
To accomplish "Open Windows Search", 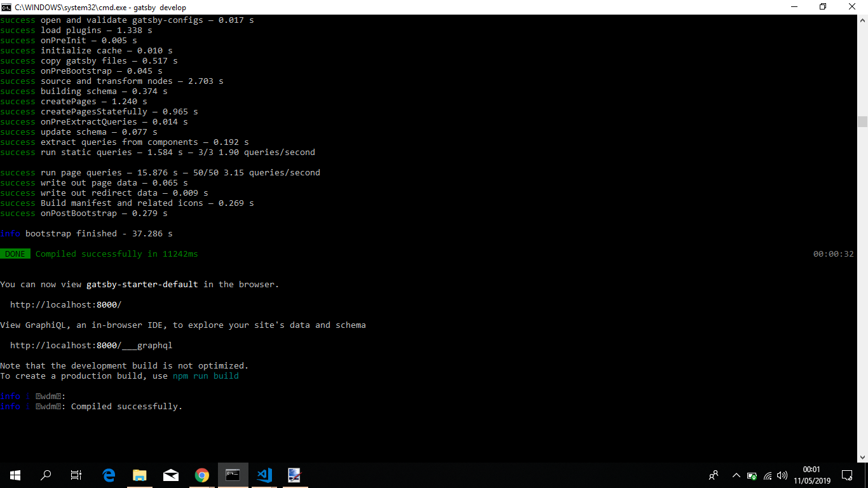I will coord(45,475).
